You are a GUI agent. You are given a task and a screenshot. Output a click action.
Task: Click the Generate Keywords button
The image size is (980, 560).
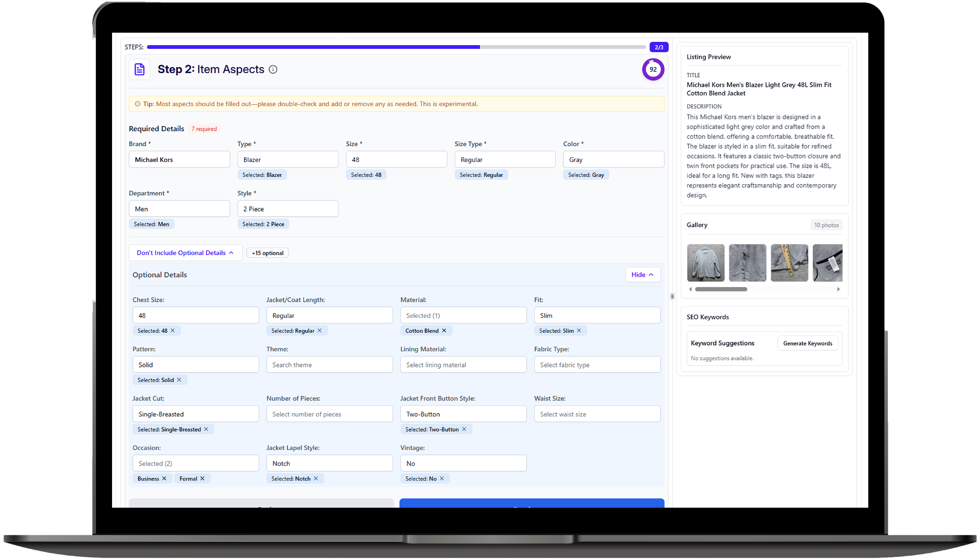(x=808, y=343)
